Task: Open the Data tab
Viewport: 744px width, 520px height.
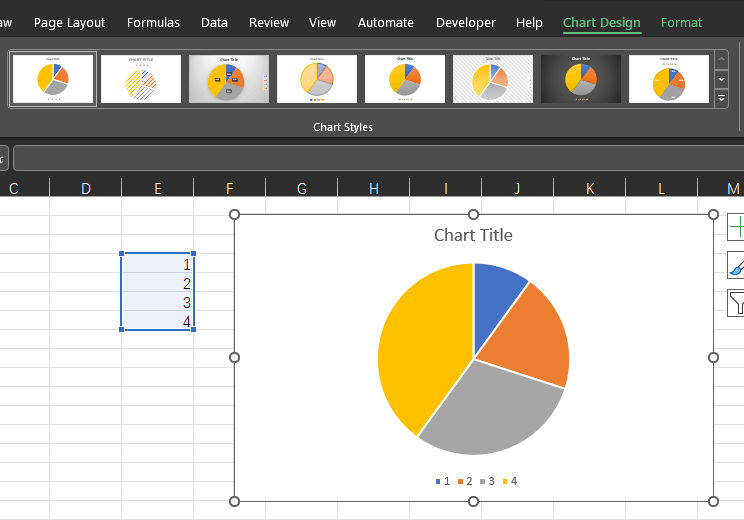Action: click(214, 23)
